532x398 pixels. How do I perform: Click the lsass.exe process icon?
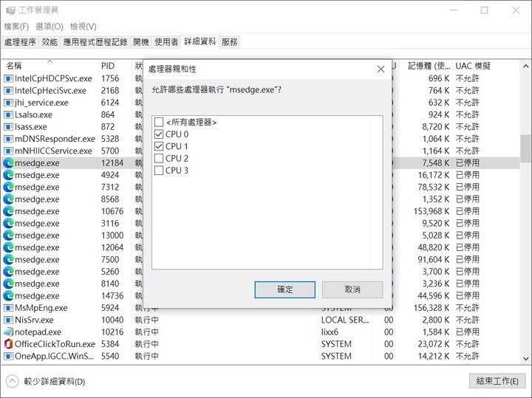click(x=8, y=127)
